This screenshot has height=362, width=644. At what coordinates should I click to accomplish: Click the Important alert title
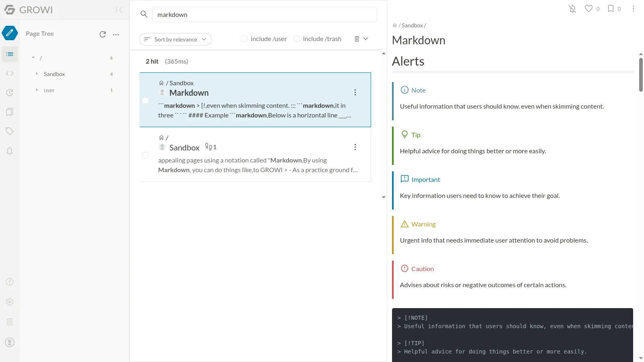coord(425,179)
